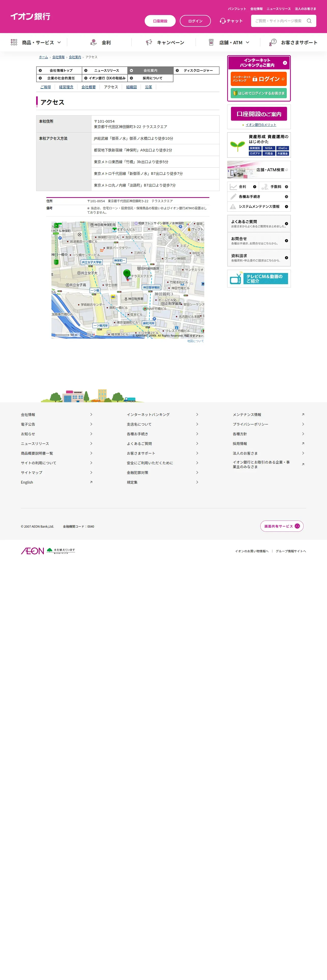Screen dimensions: 327x980
Task: Open the 採用について tab
Action: [x=150, y=78]
